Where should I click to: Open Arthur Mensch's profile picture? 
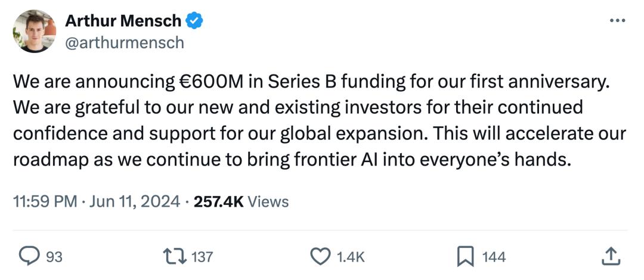34,31
